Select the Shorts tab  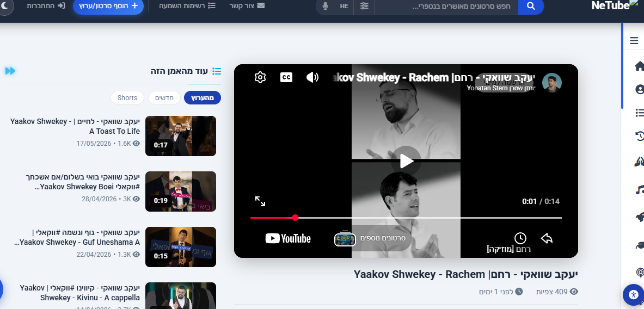coord(127,98)
